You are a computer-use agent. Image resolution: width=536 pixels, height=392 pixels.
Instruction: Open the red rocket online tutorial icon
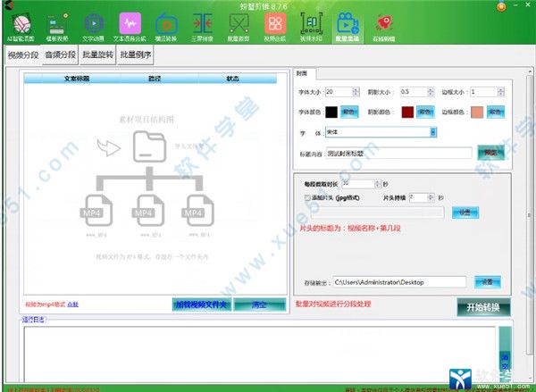click(x=384, y=28)
